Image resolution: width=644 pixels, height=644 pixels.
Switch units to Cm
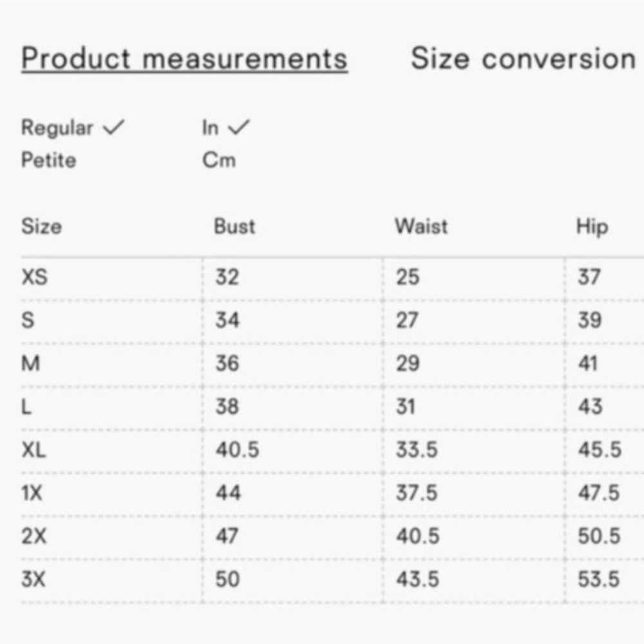219,160
